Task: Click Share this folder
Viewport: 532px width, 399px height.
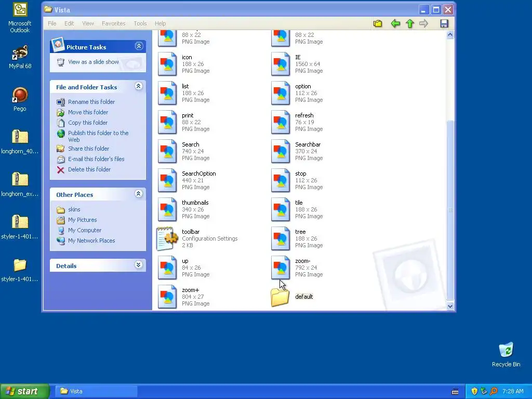Action: [83, 149]
